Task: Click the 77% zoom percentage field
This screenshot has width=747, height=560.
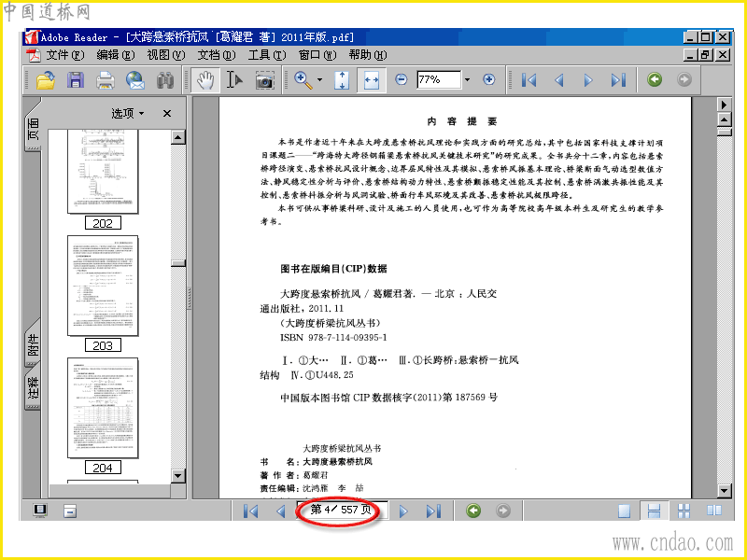Action: (x=438, y=79)
